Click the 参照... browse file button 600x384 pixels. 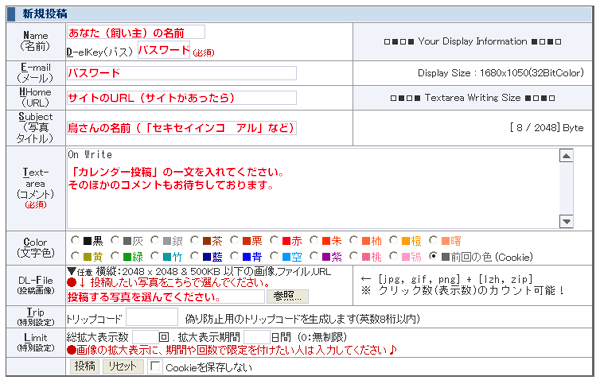[x=287, y=296]
